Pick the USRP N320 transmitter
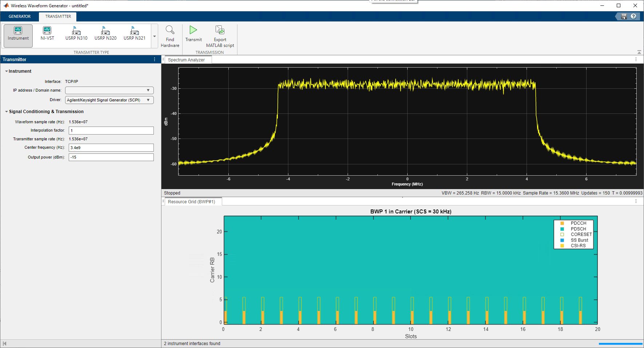 pos(105,33)
